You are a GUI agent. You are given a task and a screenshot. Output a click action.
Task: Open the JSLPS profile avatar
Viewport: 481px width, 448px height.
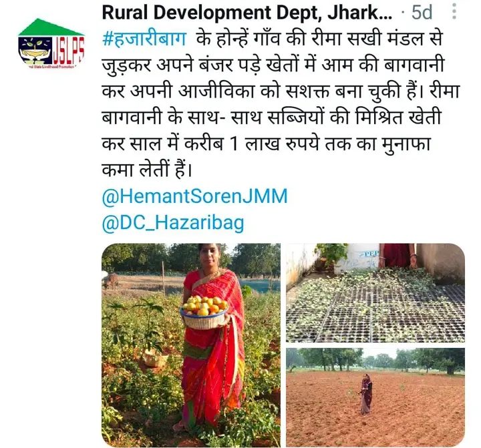click(51, 44)
